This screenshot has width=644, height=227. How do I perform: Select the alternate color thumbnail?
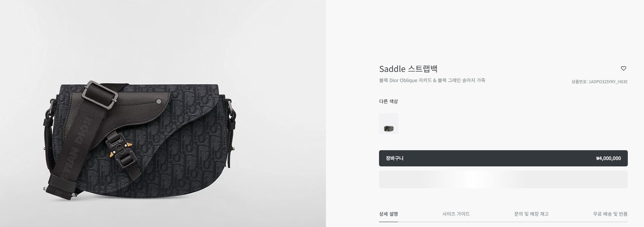pos(388,123)
